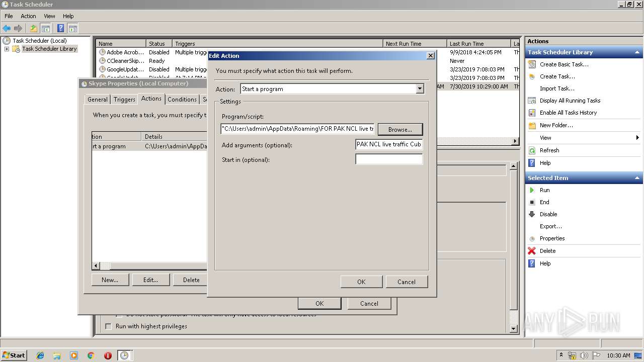Screen dimensions: 644x362
Task: Click the red Delete X icon
Action: [532, 251]
